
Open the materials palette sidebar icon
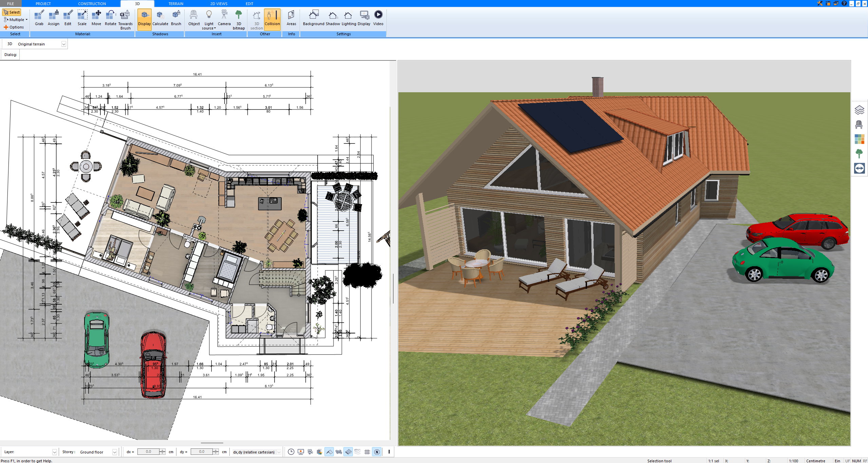coord(859,139)
